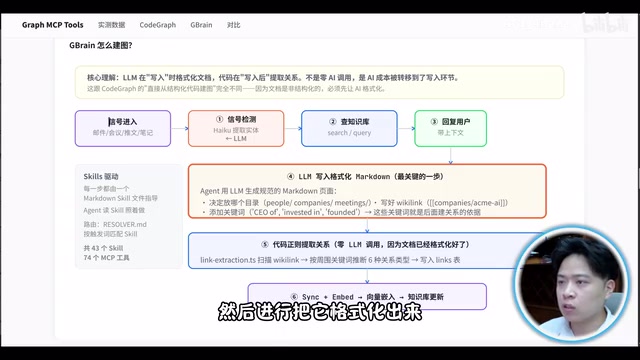This screenshot has height=360, width=640.
Task: Click the 路由: RESOLVER.md line
Action: 115,224
